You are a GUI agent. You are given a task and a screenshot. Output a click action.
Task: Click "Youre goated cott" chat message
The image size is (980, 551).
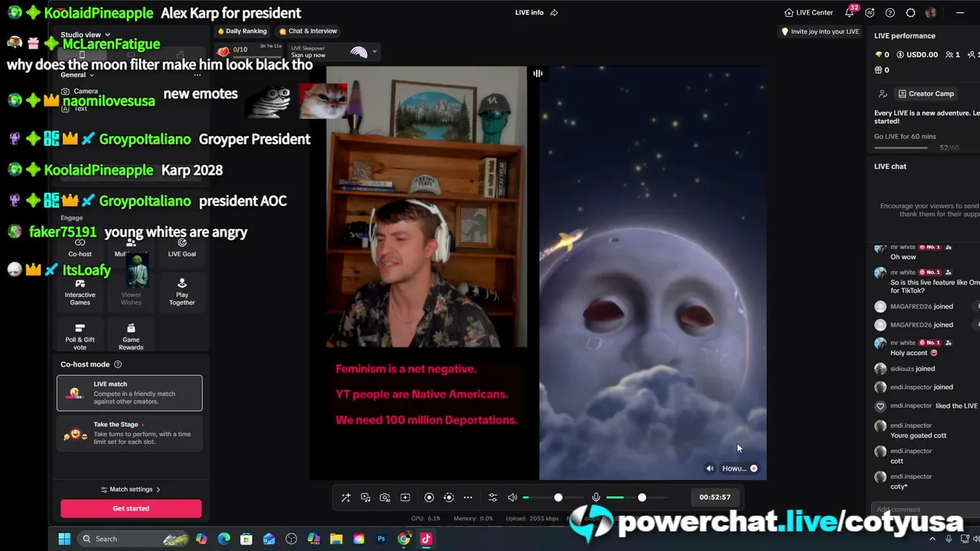coord(918,435)
